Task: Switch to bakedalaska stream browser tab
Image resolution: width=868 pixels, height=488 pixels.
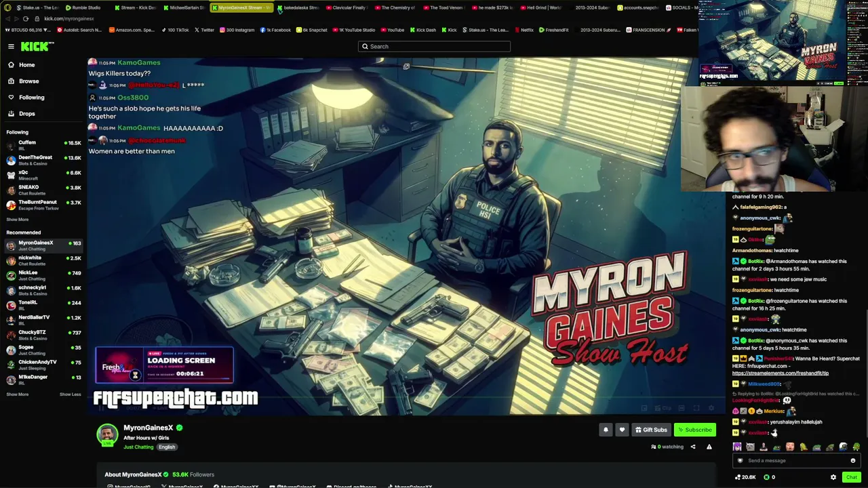Action: coord(298,7)
